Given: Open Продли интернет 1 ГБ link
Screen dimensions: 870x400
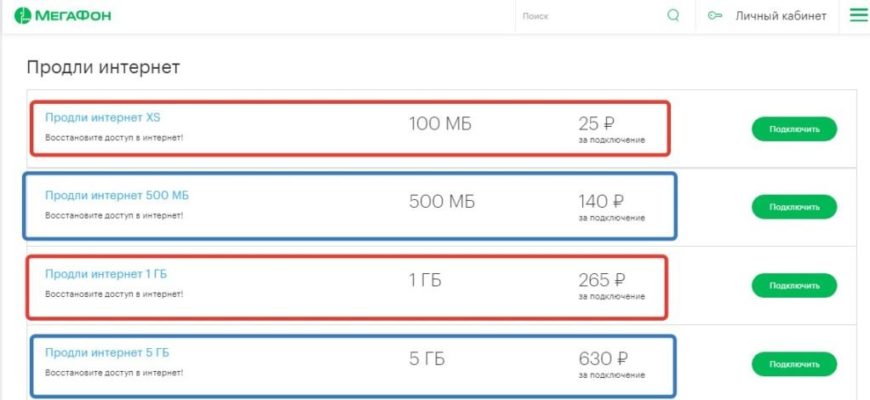Looking at the screenshot, I should coord(106,274).
